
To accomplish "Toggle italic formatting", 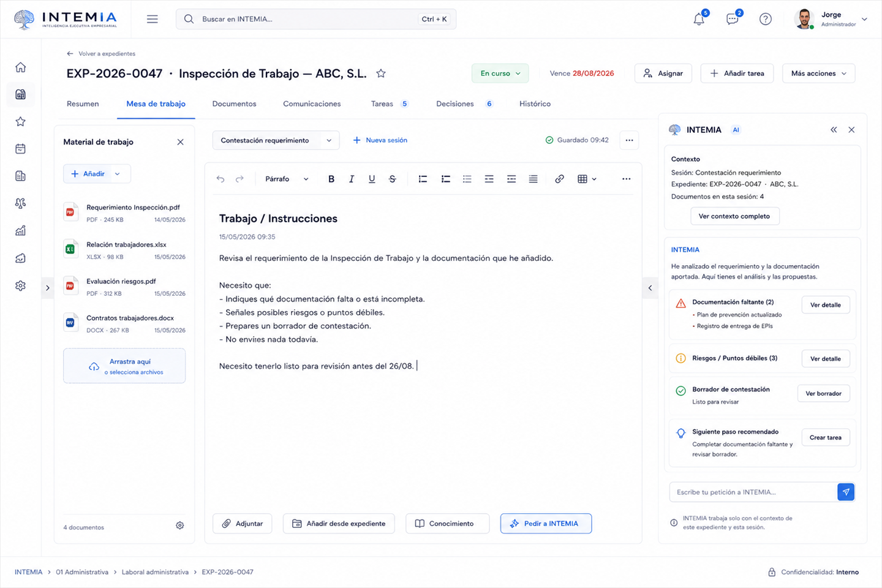I will pyautogui.click(x=352, y=179).
